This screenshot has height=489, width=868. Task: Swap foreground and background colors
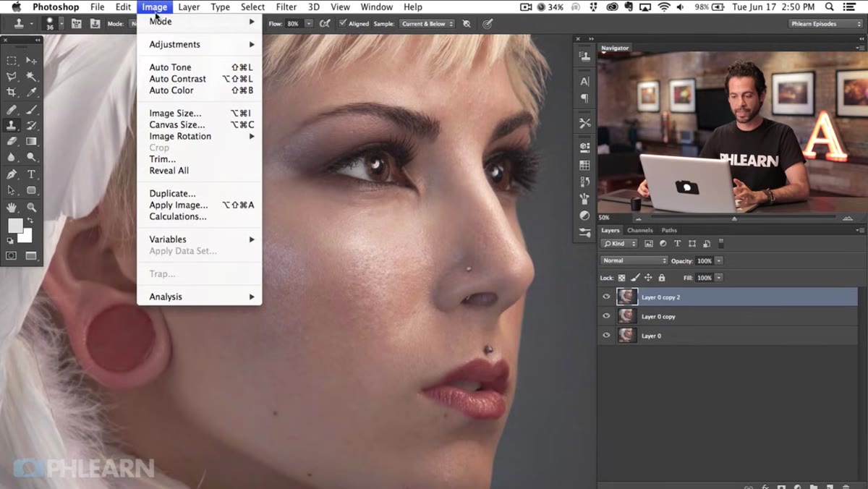tap(31, 220)
